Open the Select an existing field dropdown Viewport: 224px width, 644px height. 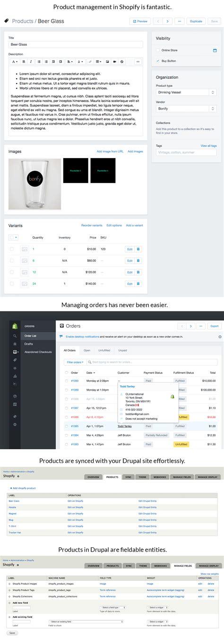tap(86, 621)
